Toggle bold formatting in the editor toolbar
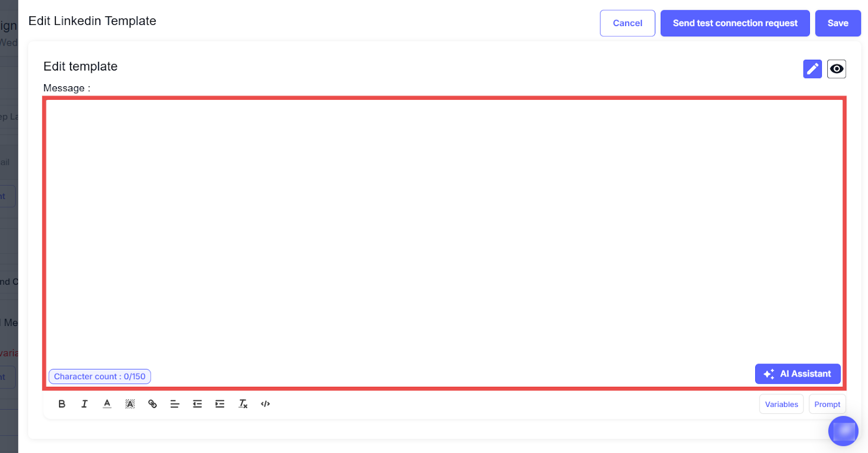This screenshot has height=453, width=868. click(62, 404)
